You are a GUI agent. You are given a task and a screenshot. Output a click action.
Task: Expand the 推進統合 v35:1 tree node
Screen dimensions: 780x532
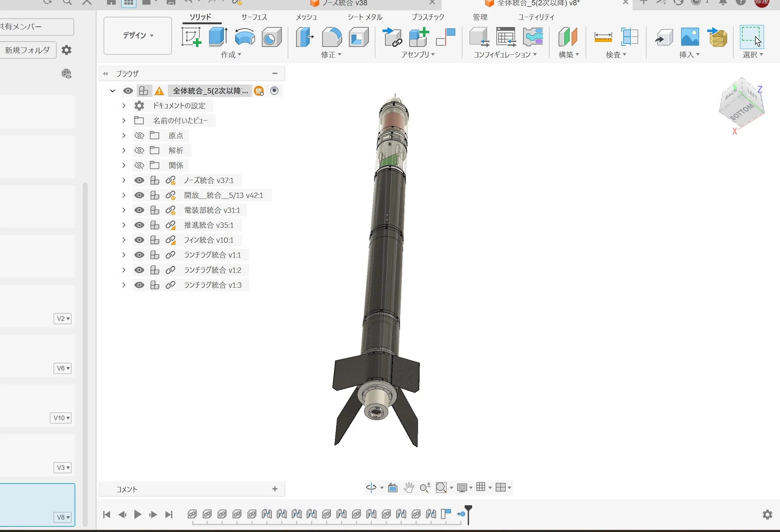click(x=124, y=225)
